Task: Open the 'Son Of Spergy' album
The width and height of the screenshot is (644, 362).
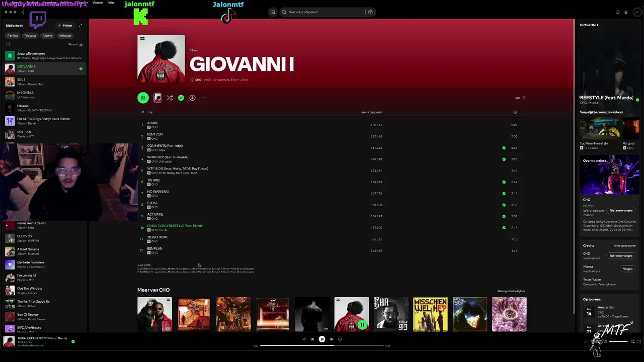Action: [45, 317]
